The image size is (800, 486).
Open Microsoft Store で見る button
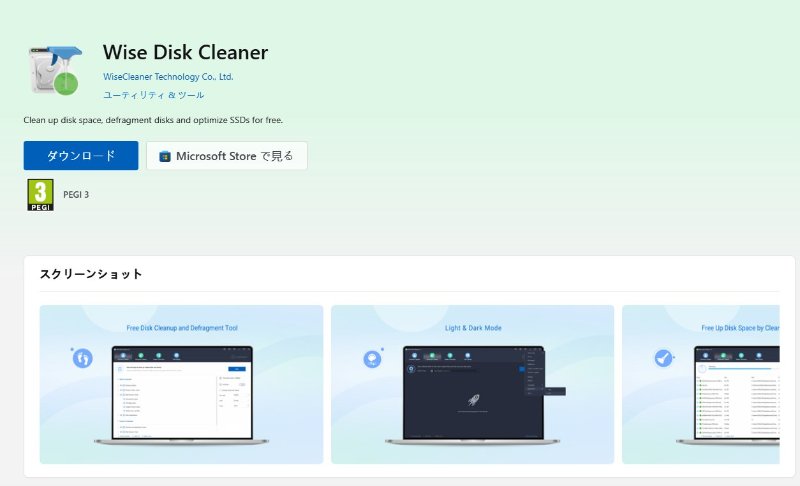point(227,156)
